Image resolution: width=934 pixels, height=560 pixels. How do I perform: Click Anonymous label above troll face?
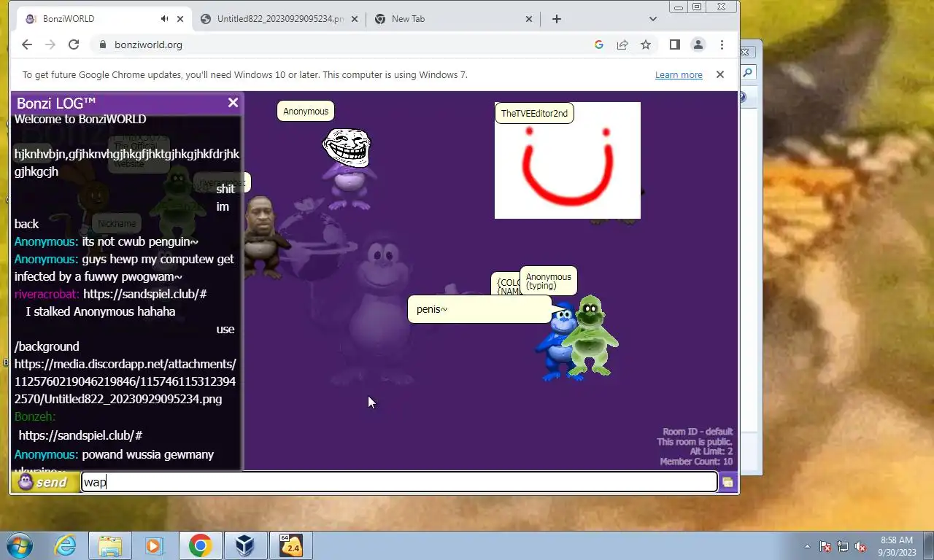click(x=306, y=112)
